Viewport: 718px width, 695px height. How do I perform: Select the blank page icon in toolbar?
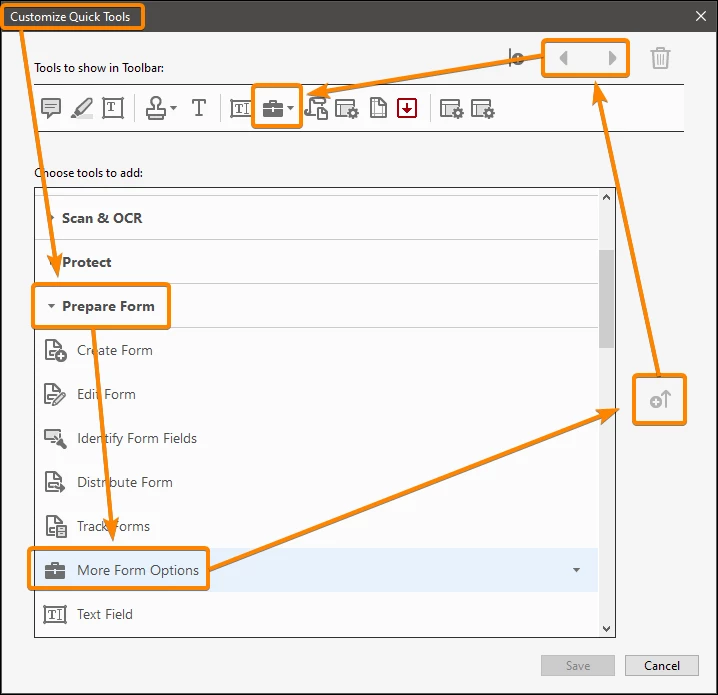378,108
